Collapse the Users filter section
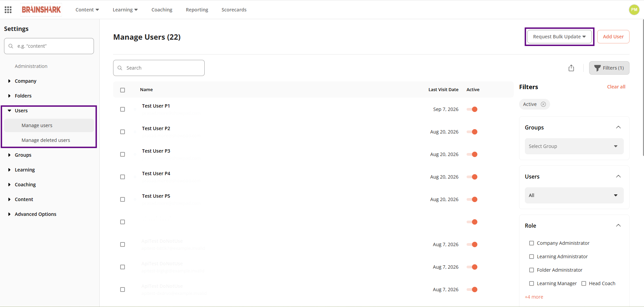The image size is (644, 307). click(x=618, y=176)
